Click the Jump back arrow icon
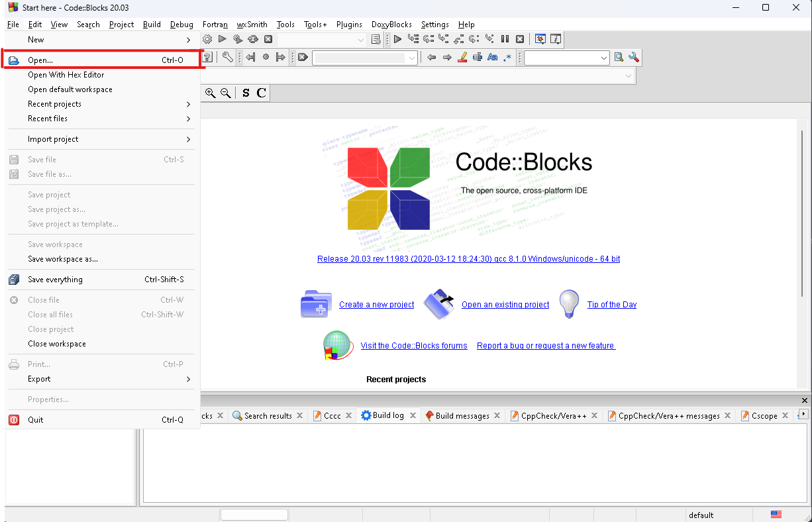 click(x=250, y=58)
